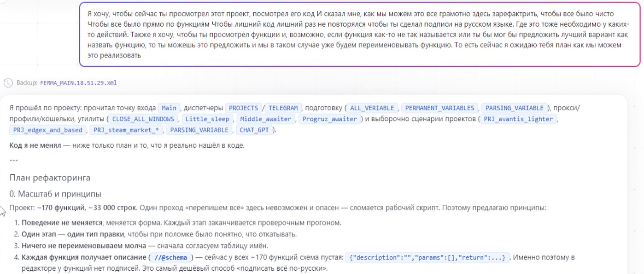The image size is (644, 274).
Task: Click the PRJ_edgex_and_based scenario tag
Action: 47,130
